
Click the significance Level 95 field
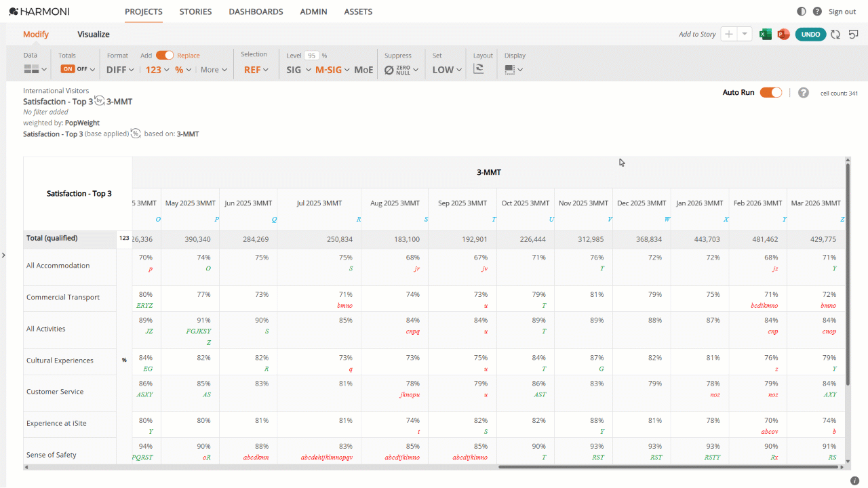point(311,56)
